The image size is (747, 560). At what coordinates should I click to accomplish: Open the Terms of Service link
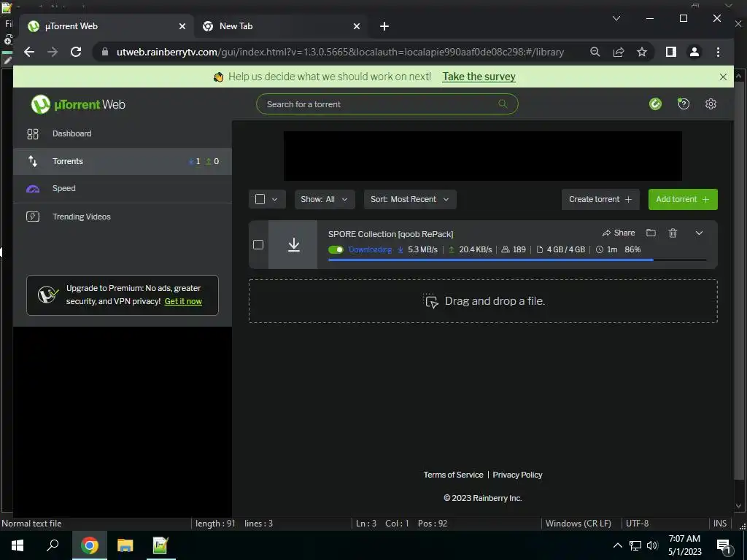(x=453, y=475)
